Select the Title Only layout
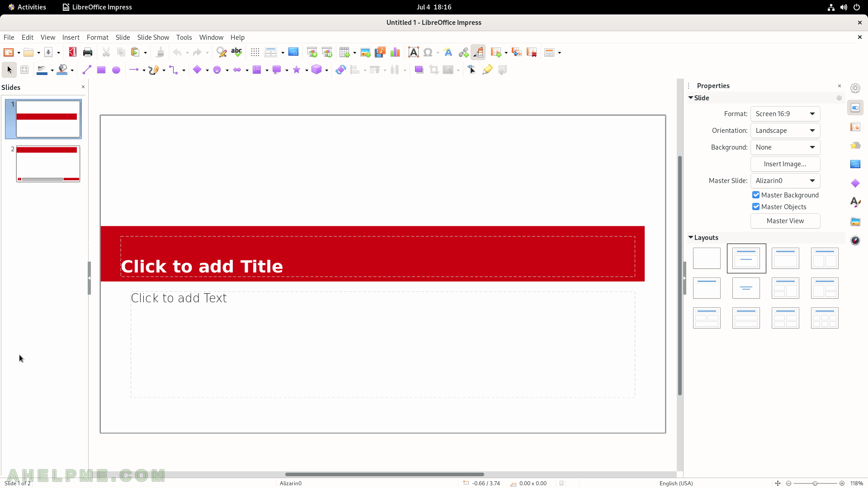 tap(707, 288)
